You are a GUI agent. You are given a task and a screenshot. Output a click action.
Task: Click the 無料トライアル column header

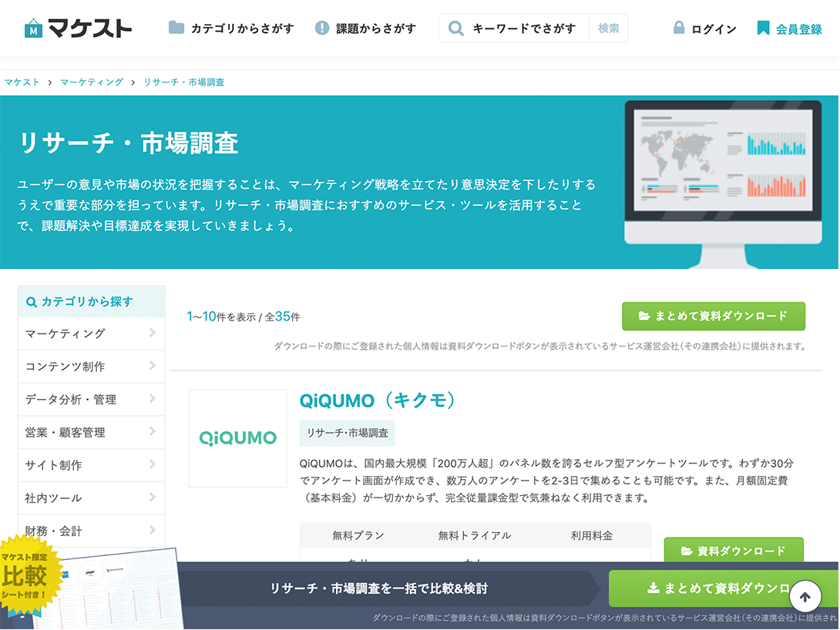[475, 536]
